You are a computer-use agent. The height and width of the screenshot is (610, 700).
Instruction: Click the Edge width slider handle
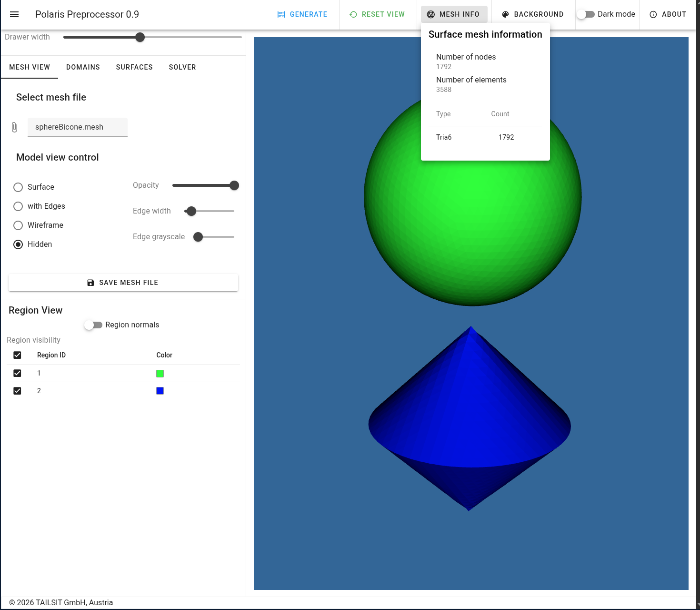pyautogui.click(x=191, y=211)
